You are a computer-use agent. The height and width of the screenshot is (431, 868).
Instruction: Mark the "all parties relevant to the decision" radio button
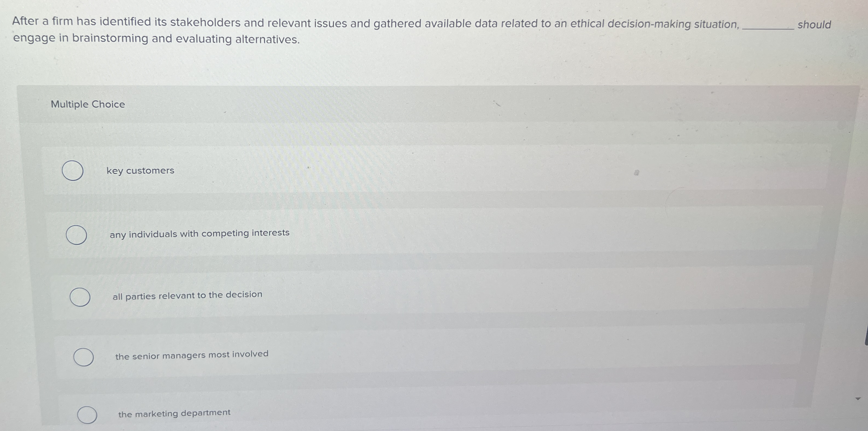[x=81, y=297]
